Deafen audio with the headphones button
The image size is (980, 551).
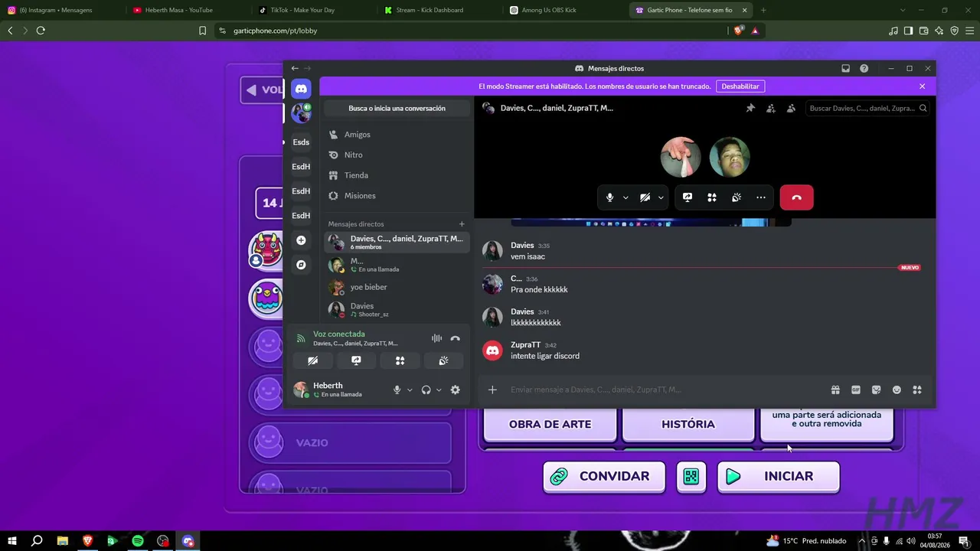(x=426, y=390)
